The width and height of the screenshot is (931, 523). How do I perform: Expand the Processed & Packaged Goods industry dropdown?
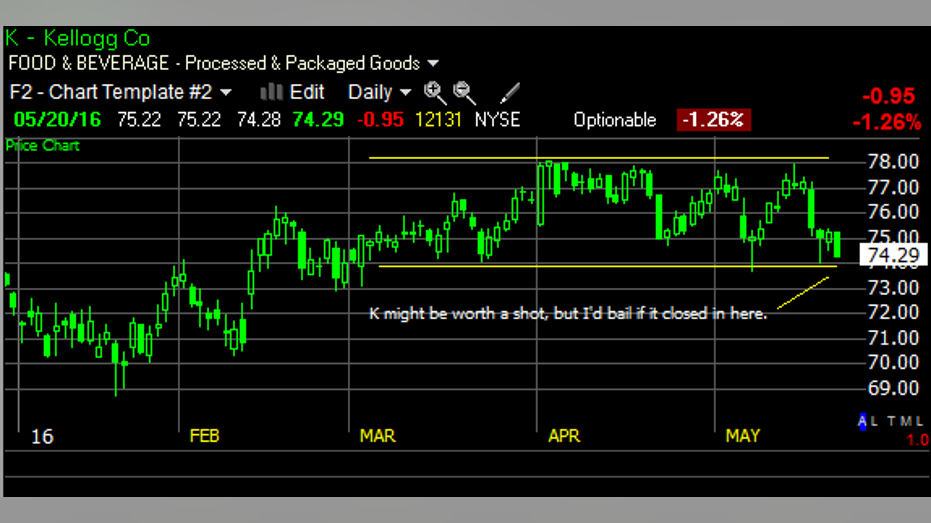click(x=433, y=63)
